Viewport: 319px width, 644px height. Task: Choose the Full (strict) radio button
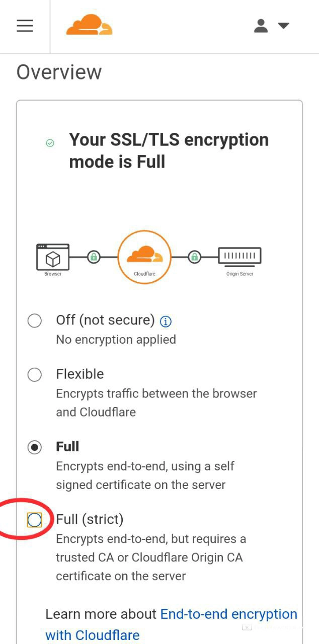[x=34, y=520]
